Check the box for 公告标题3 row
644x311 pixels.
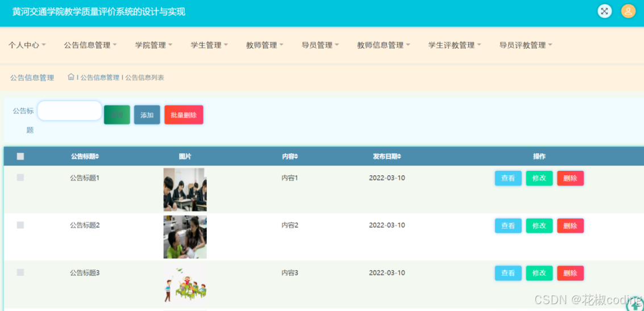(20, 272)
